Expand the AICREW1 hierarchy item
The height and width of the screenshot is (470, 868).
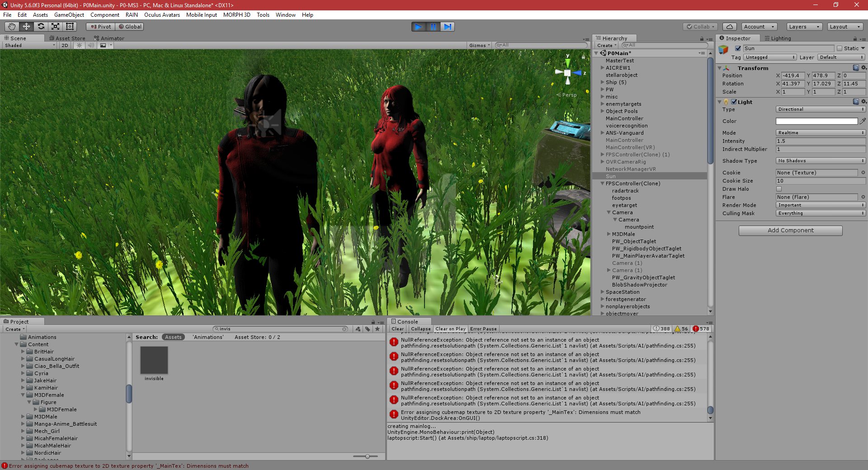coord(602,68)
